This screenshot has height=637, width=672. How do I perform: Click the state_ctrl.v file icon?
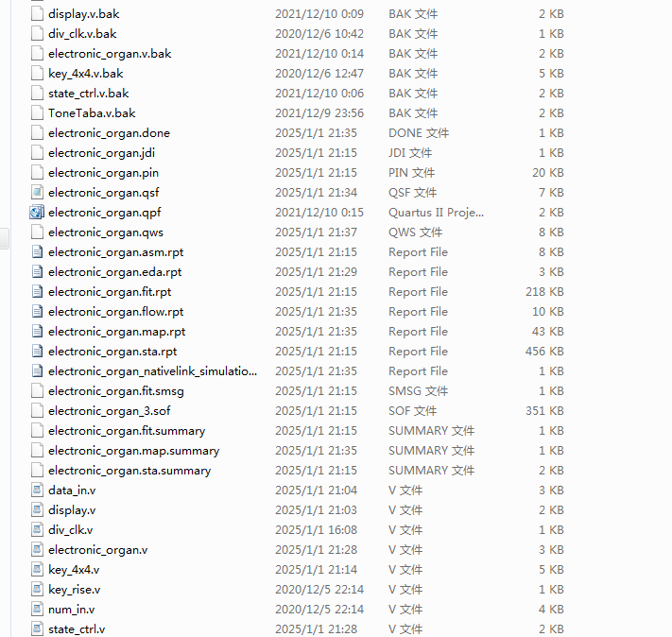(37, 629)
